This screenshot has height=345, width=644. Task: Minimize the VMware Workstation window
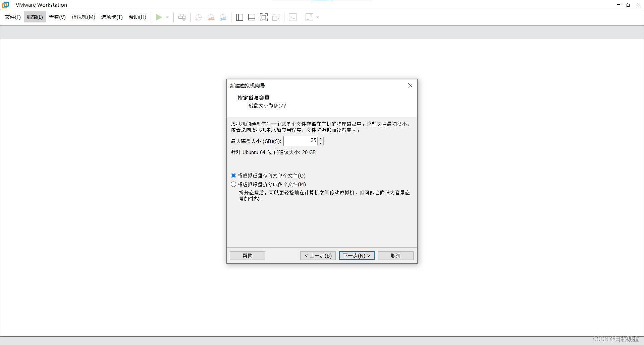pyautogui.click(x=619, y=5)
